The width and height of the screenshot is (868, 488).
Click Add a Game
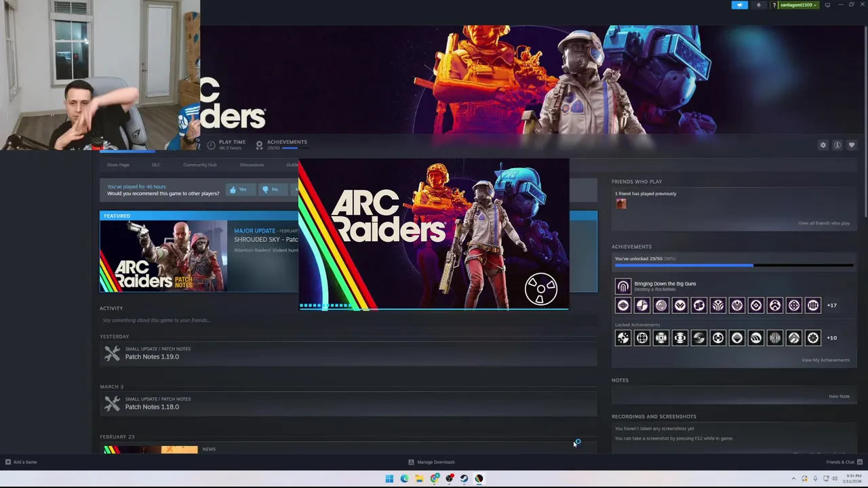click(x=21, y=462)
